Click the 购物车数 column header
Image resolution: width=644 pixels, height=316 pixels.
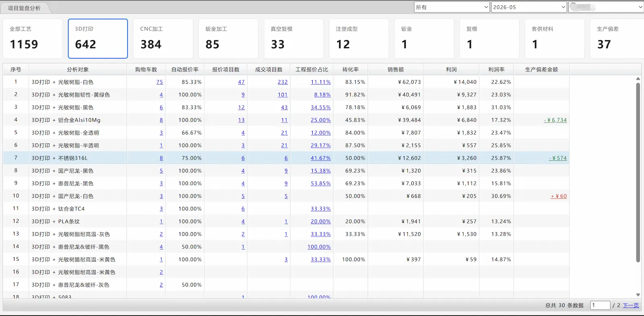(146, 69)
